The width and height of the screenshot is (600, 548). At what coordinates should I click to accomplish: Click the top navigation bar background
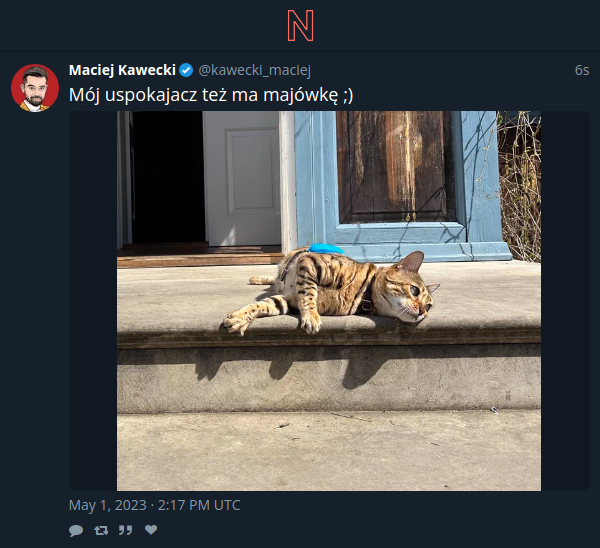(153, 25)
